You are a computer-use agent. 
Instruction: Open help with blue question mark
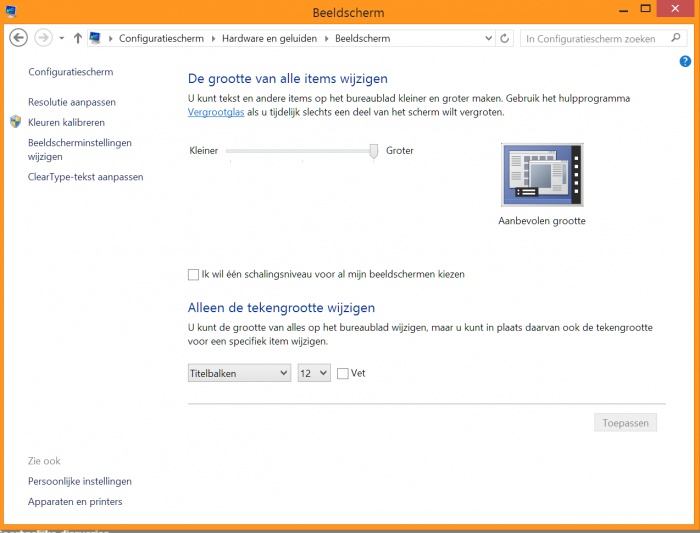685,61
